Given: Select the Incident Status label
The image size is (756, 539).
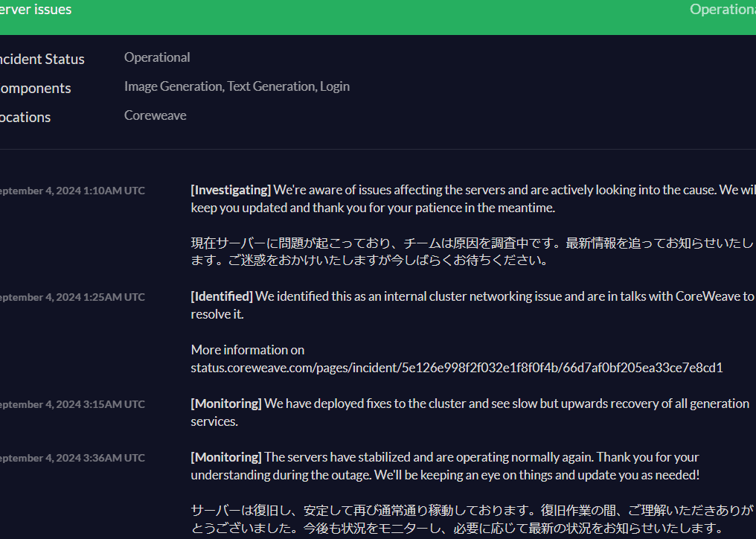Looking at the screenshot, I should [x=42, y=59].
